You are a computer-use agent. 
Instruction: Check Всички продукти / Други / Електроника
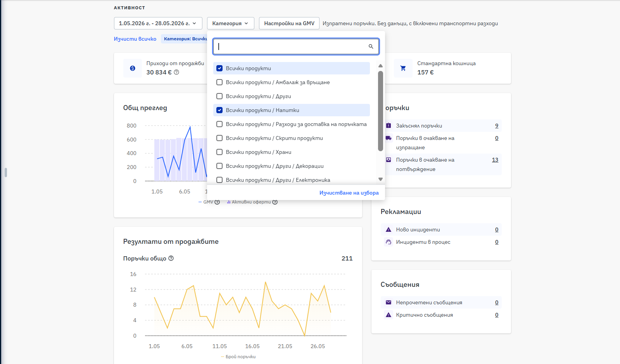click(219, 180)
